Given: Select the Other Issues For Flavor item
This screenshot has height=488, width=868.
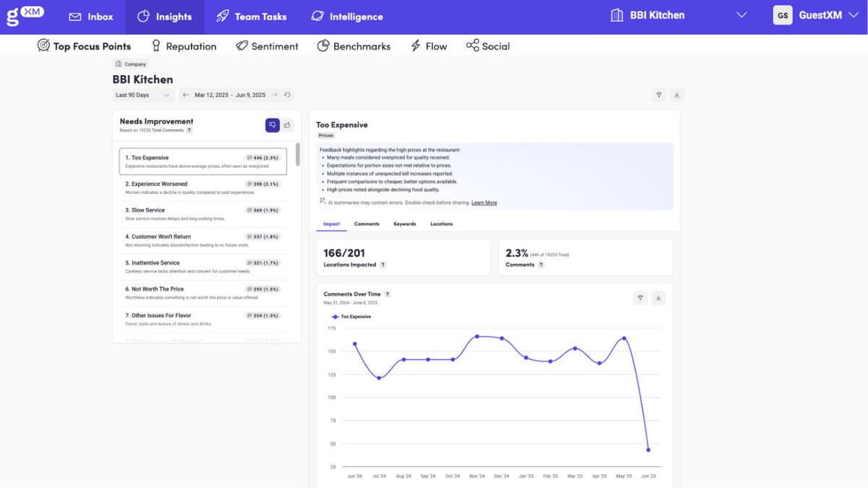Looking at the screenshot, I should click(x=203, y=320).
